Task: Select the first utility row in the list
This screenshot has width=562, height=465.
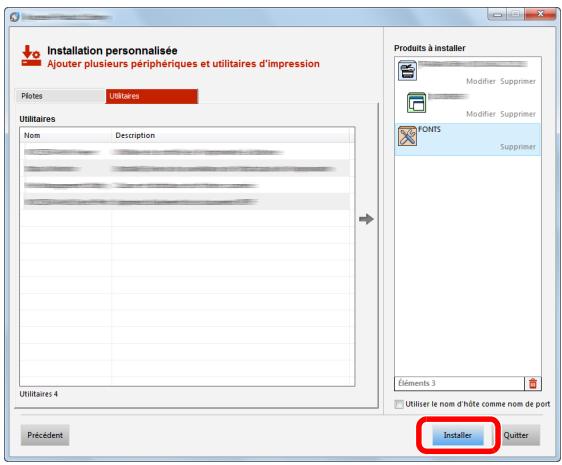Action: [x=185, y=152]
